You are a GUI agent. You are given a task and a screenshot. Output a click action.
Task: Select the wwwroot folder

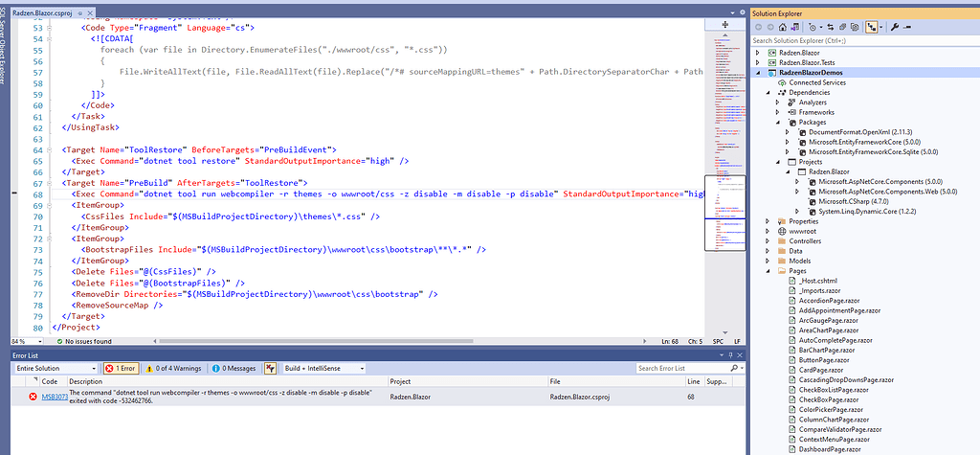(x=801, y=231)
